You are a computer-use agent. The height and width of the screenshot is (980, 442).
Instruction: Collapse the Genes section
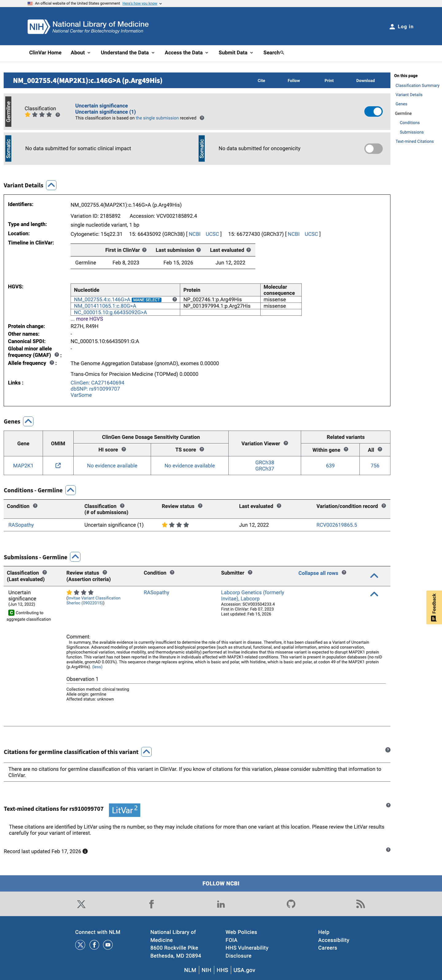click(x=28, y=421)
